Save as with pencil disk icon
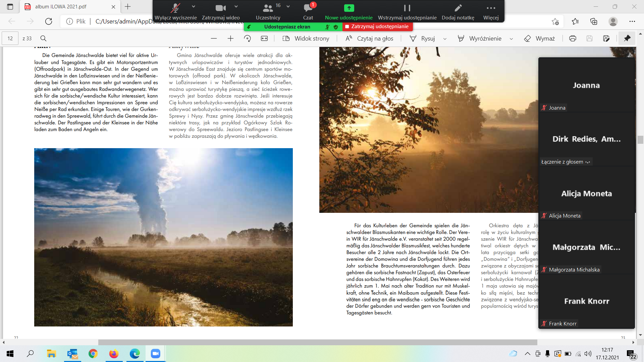This screenshot has height=362, width=644. pos(606,39)
